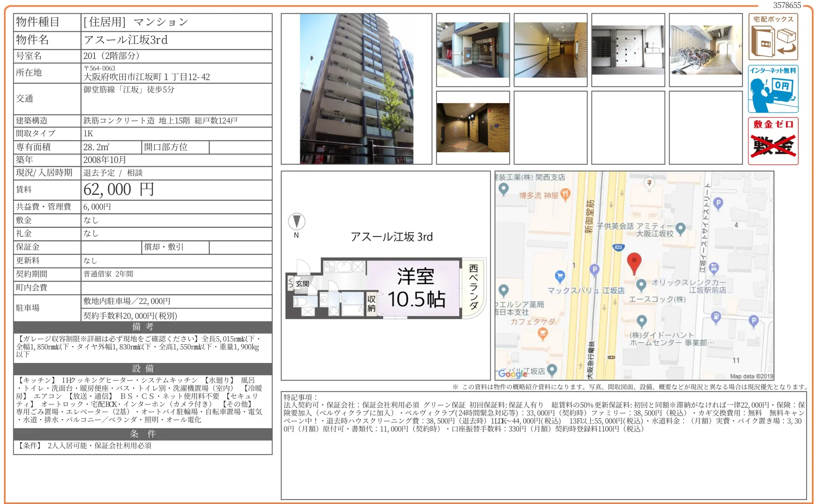Click the rent amount 62,000円
The height and width of the screenshot is (504, 819).
(x=118, y=190)
